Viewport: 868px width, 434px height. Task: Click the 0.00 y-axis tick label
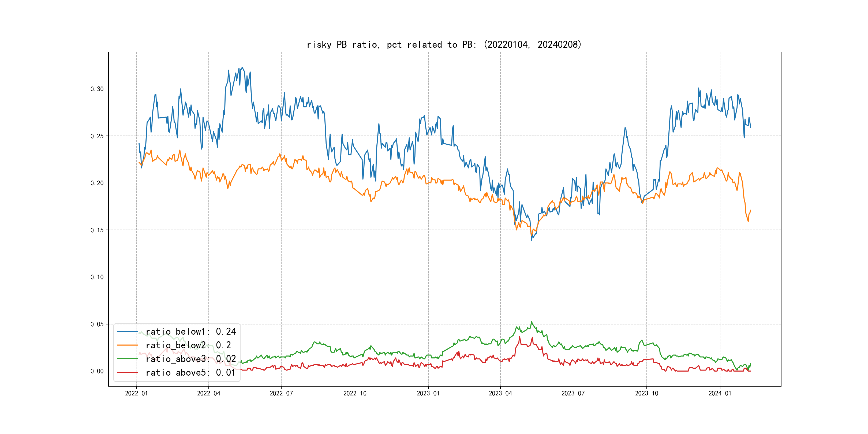tap(97, 371)
